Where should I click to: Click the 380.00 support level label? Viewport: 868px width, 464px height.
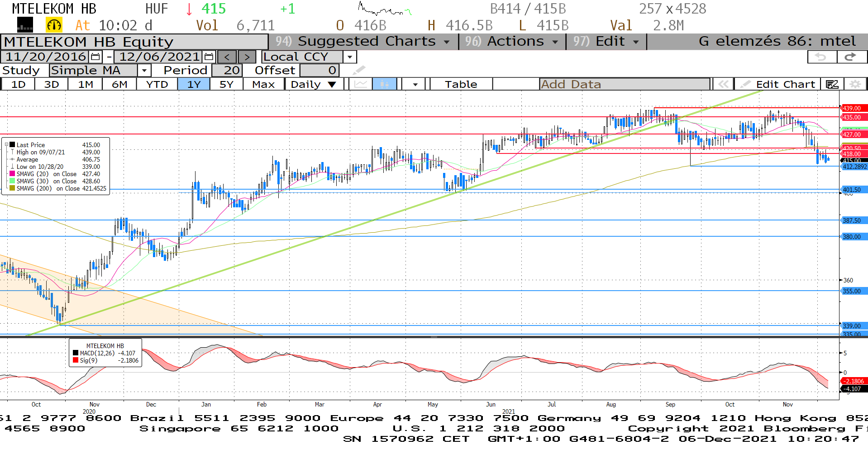pyautogui.click(x=854, y=237)
